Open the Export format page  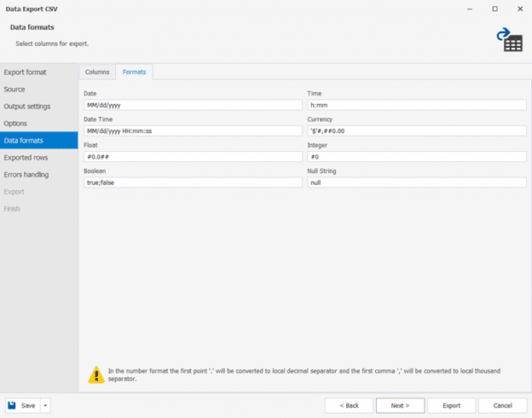[25, 73]
